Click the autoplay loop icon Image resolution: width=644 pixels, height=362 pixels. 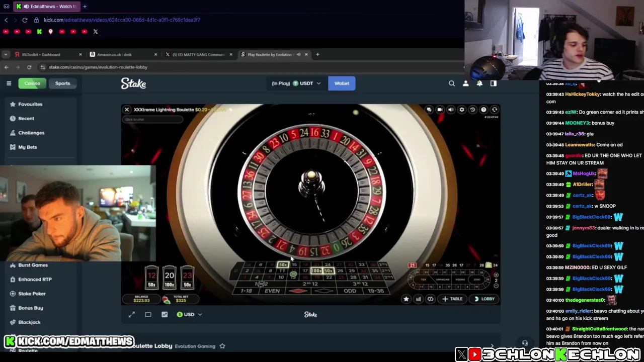point(430,299)
